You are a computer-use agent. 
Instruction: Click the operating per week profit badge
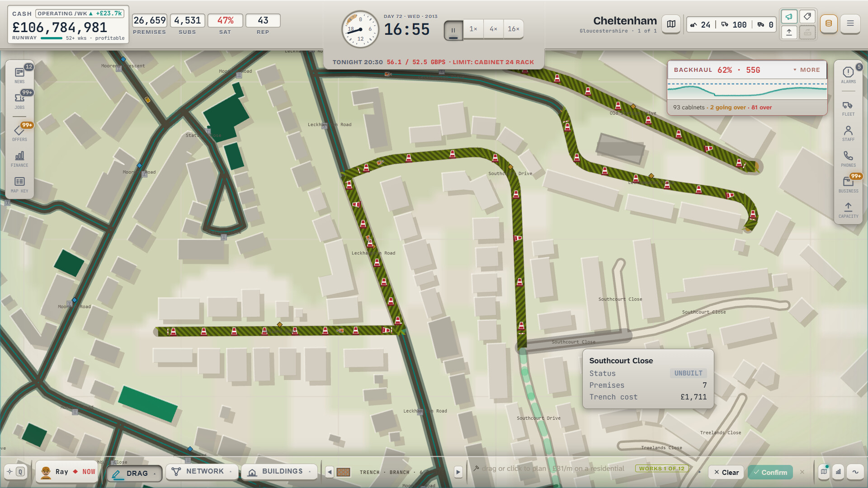[80, 14]
